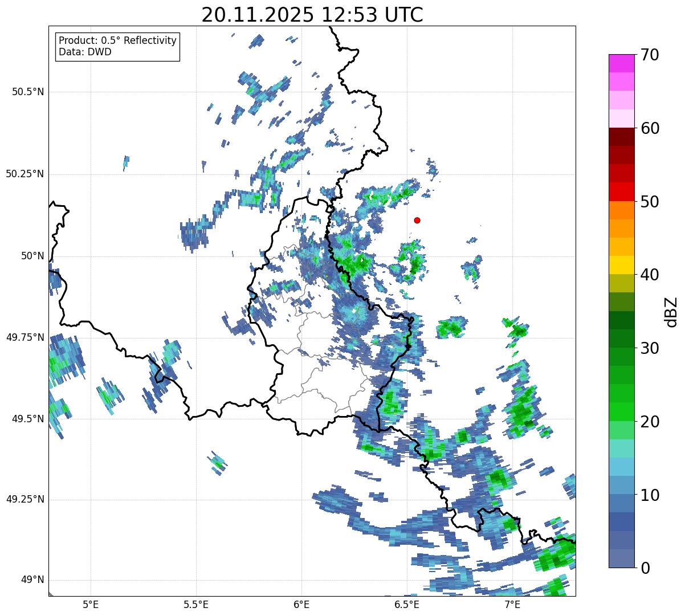Click the latitude label 49°N
Image resolution: width=685 pixels, height=616 pixels.
click(x=32, y=580)
